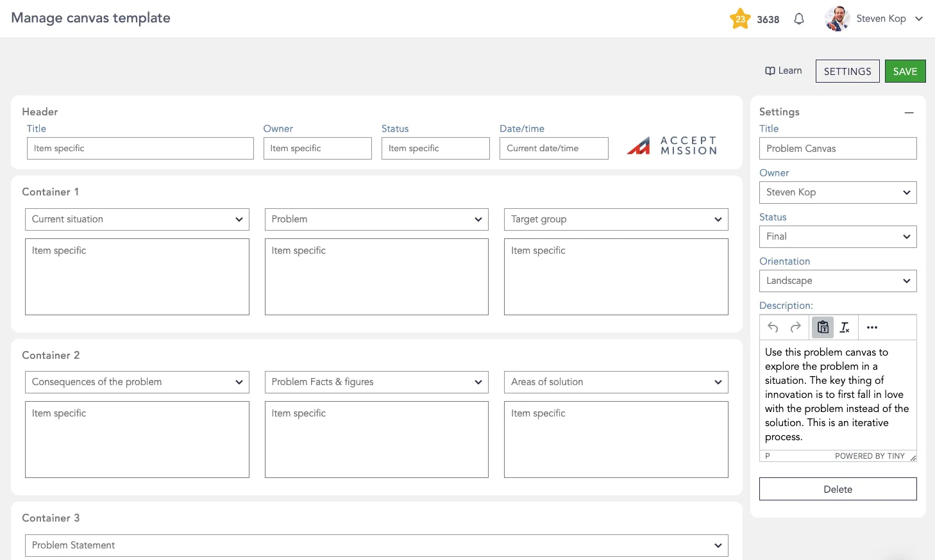Image resolution: width=935 pixels, height=560 pixels.
Task: Open the notifications bell
Action: tap(799, 19)
